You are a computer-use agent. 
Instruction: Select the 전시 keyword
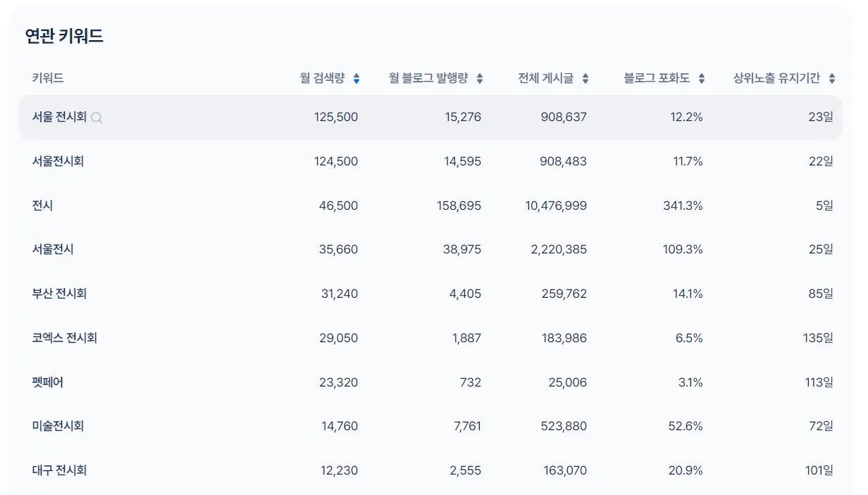tap(42, 206)
